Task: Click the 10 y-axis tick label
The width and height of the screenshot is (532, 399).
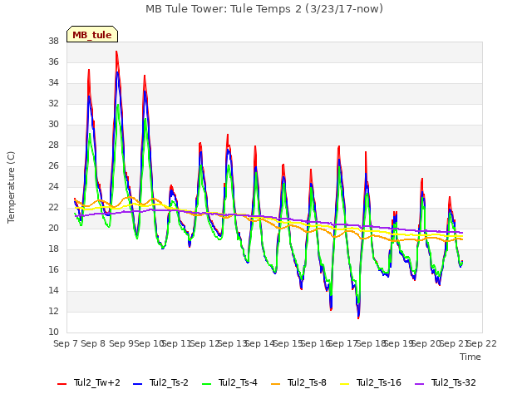Action: pyautogui.click(x=53, y=332)
